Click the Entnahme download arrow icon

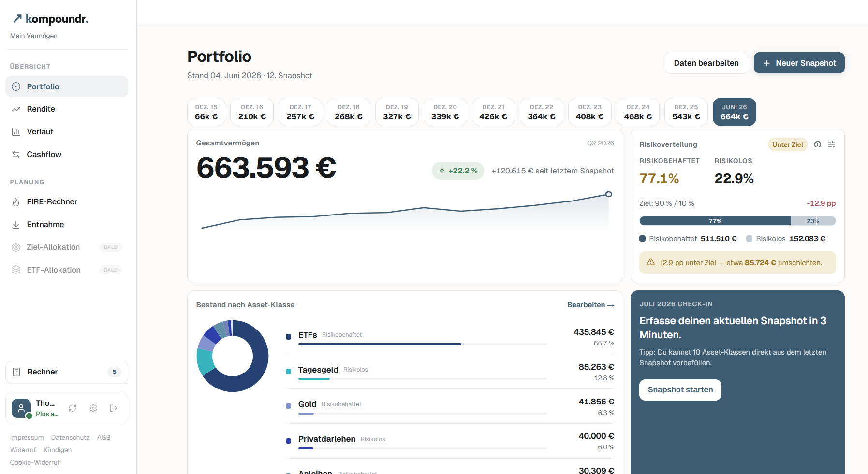(x=16, y=225)
